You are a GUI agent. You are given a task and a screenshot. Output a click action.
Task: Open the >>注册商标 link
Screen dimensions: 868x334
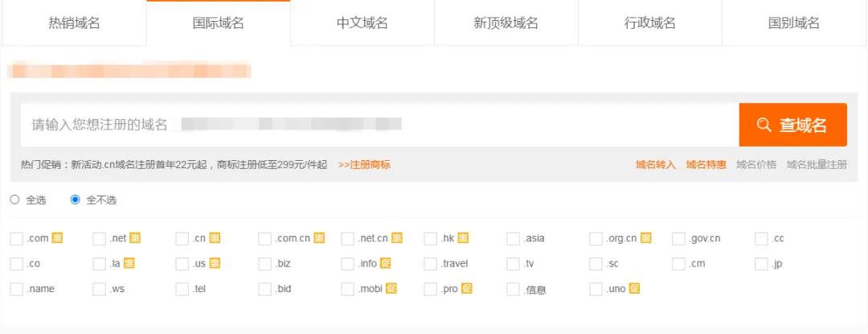click(364, 164)
